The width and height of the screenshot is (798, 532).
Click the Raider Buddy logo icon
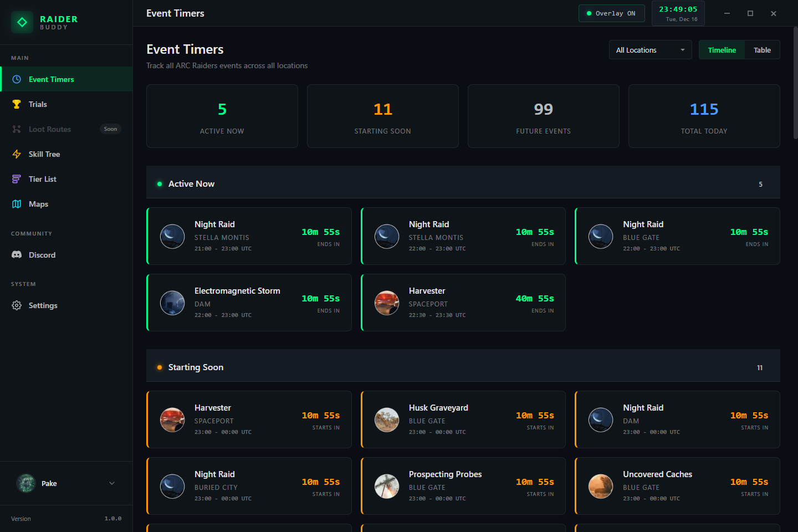(x=22, y=22)
